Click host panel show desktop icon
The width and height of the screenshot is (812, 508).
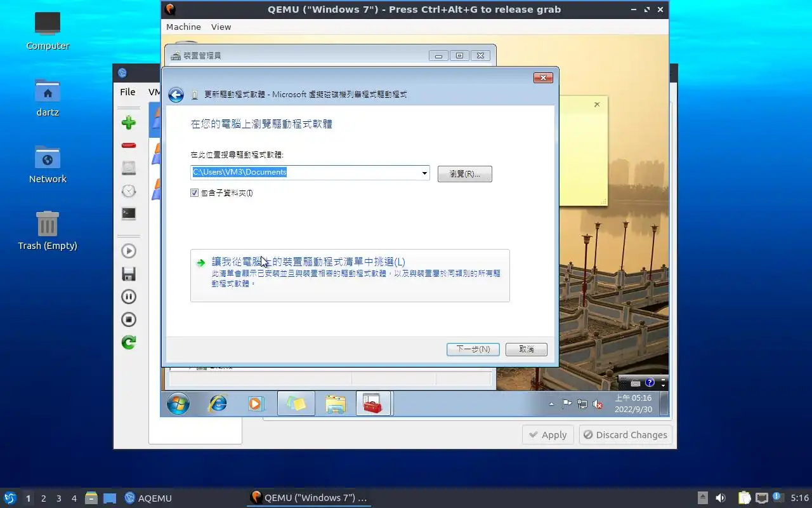tap(110, 498)
